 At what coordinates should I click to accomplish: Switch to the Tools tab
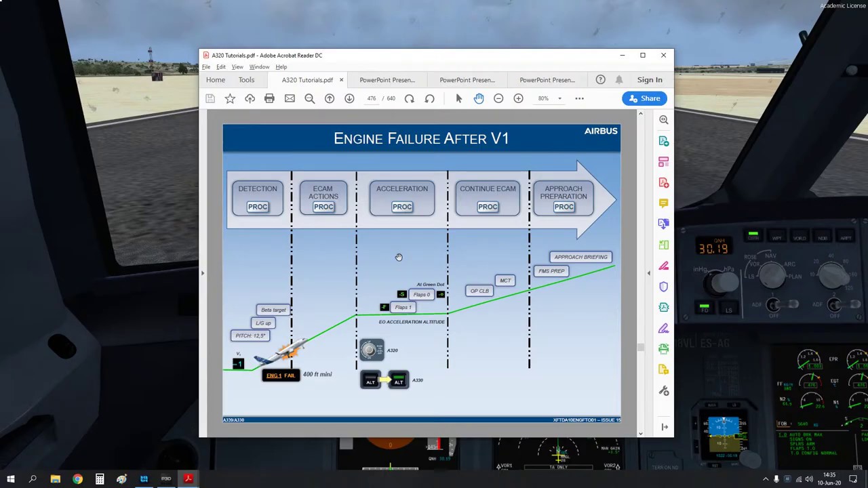[246, 80]
